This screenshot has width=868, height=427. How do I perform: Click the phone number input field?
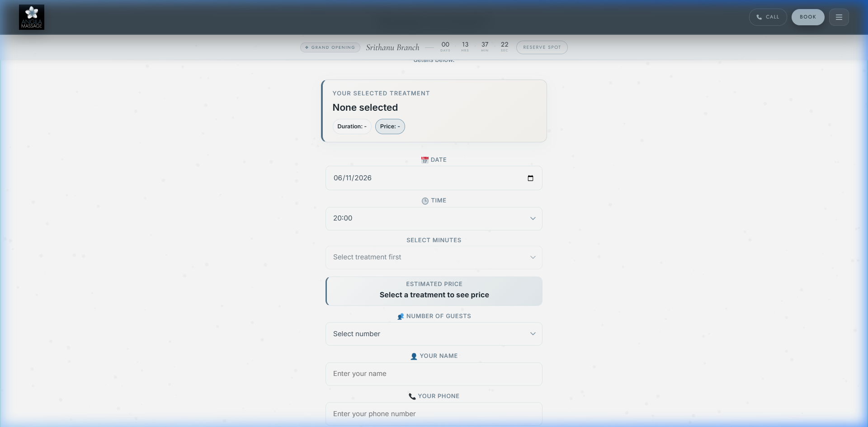(x=434, y=414)
